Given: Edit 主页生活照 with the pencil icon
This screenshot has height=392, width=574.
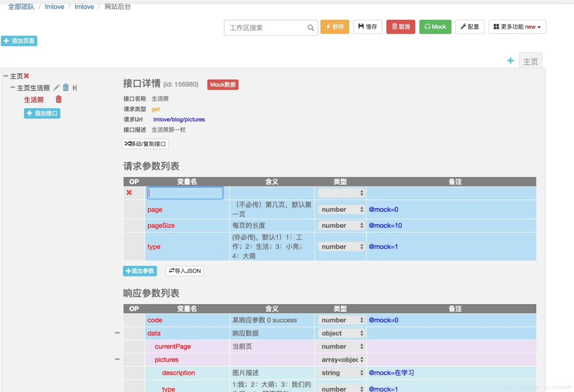Looking at the screenshot, I should (57, 88).
